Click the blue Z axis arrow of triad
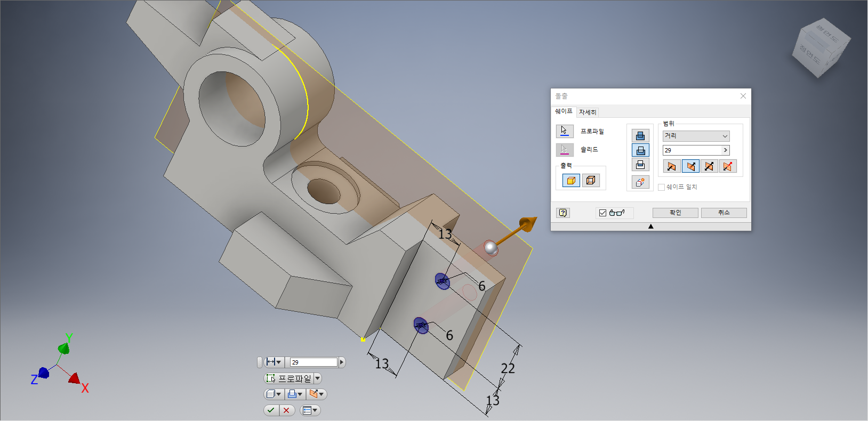The width and height of the screenshot is (868, 421). pyautogui.click(x=43, y=373)
